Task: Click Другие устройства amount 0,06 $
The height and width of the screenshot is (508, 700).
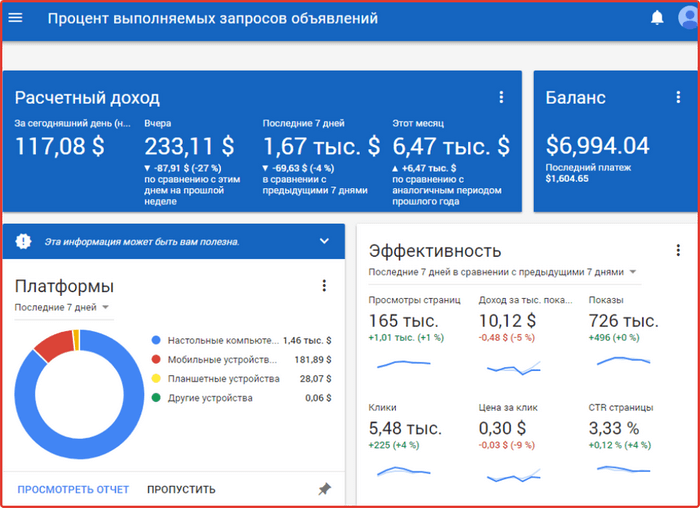Action: click(318, 398)
